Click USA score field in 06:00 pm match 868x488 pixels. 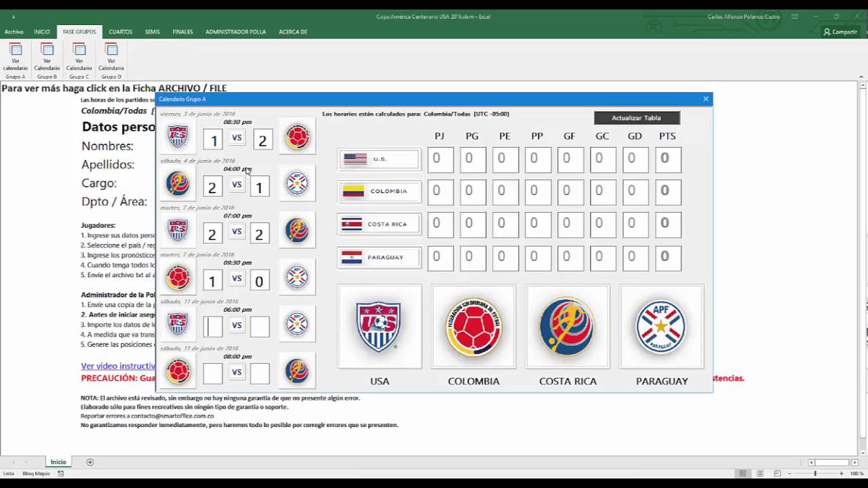point(213,327)
